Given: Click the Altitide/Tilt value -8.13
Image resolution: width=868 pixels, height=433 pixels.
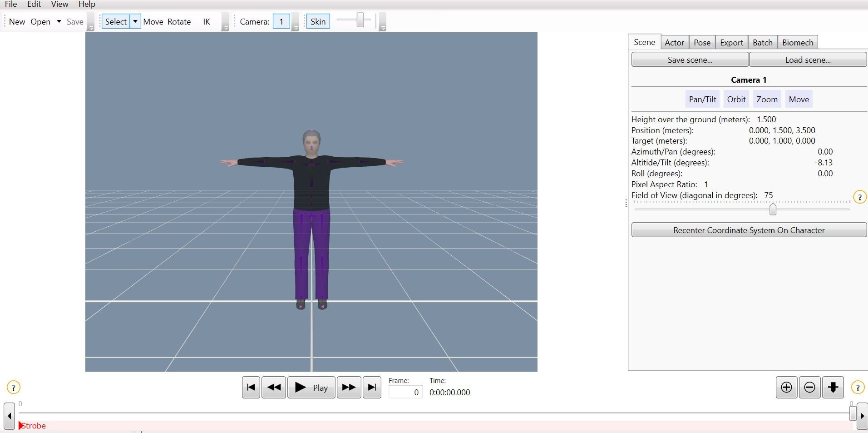Looking at the screenshot, I should (824, 163).
